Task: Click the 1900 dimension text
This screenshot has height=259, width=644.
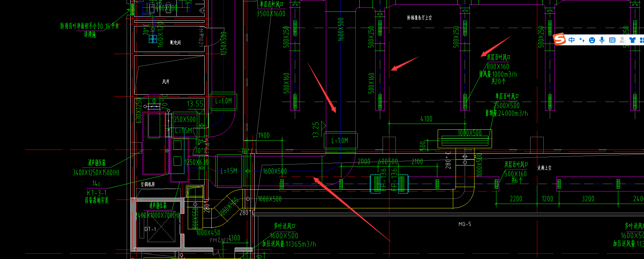Action: pos(264,135)
